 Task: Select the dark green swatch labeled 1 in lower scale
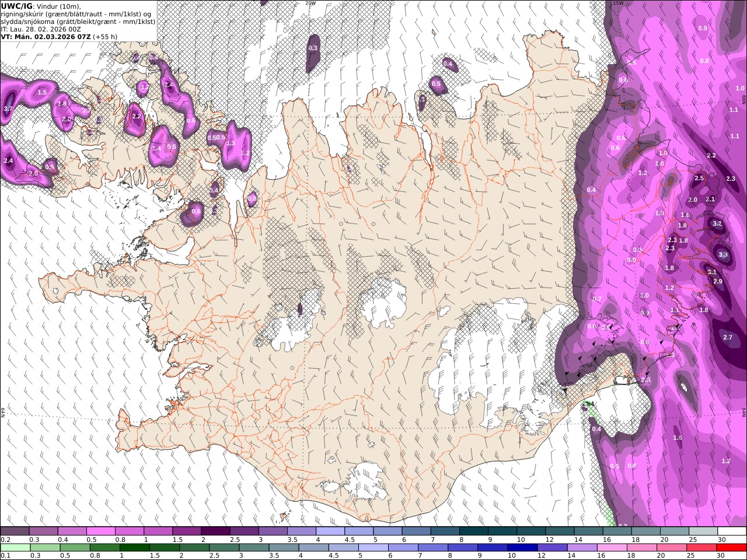[x=134, y=547]
